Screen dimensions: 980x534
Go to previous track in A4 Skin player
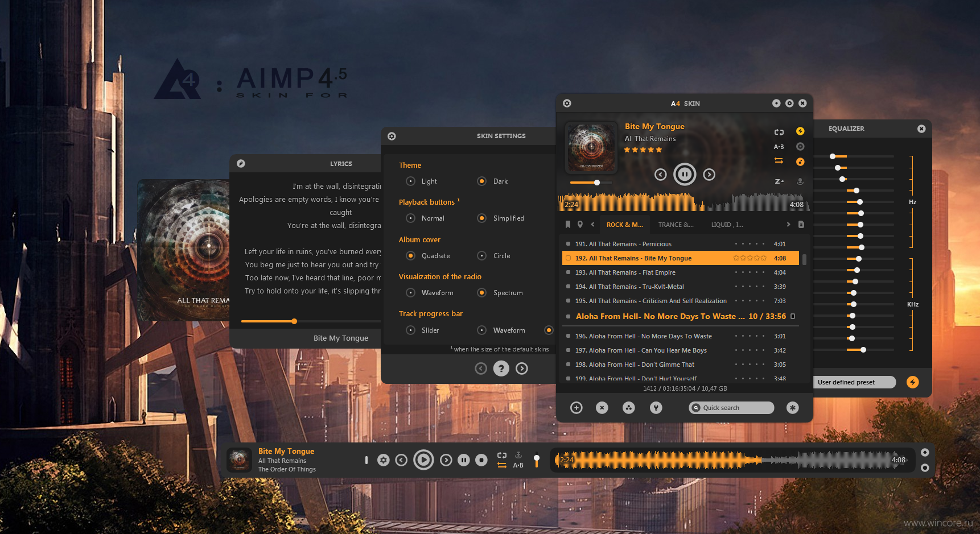[x=660, y=175]
